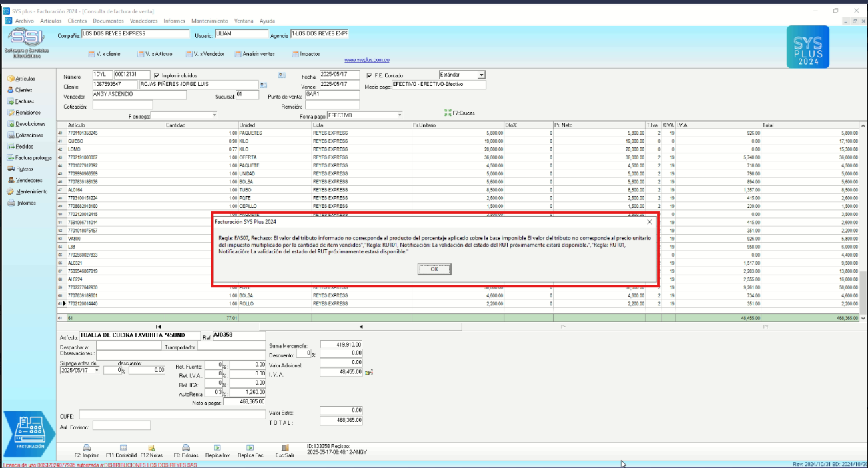Click the small card icon left of Fecha

pos(282,75)
